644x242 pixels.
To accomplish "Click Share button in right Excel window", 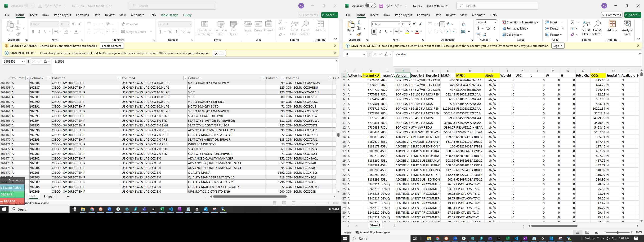I will coord(633,15).
